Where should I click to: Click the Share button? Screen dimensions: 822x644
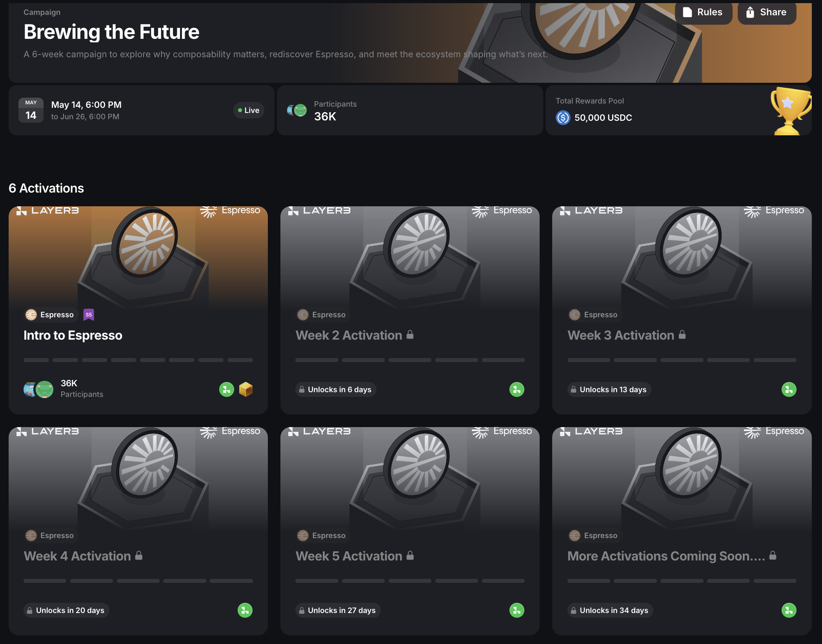coord(767,13)
